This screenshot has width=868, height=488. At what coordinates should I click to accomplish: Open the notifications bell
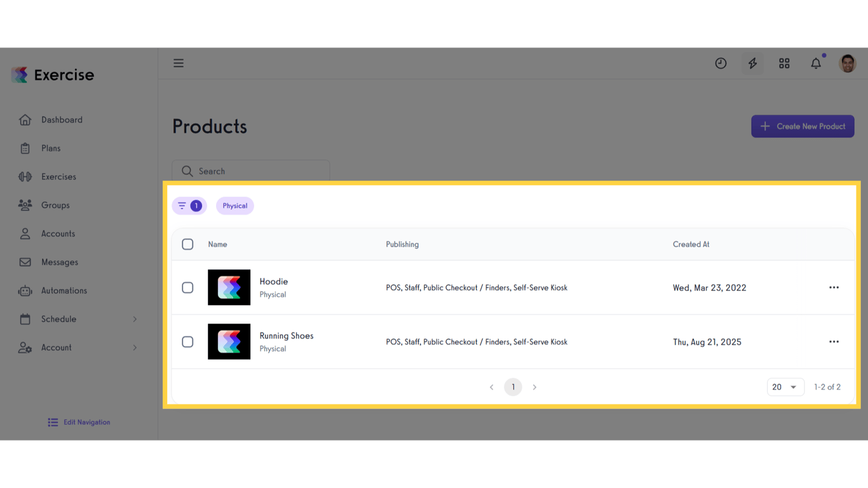(816, 63)
